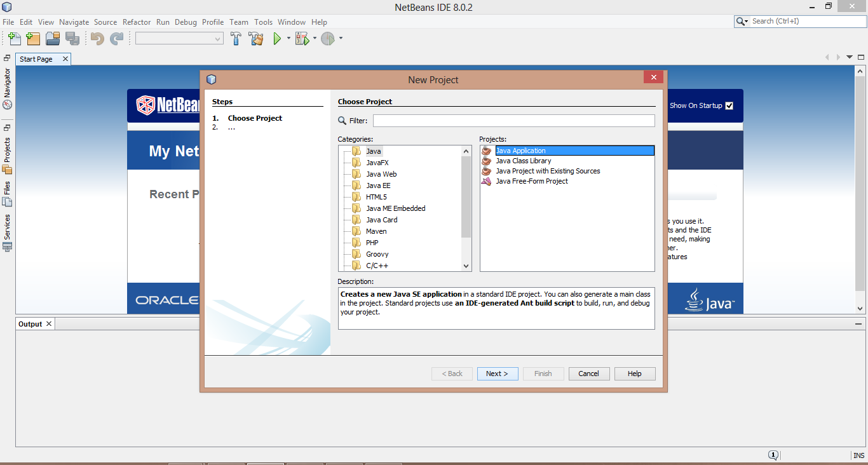The height and width of the screenshot is (465, 868).
Task: Toggle the Show On Startup checkbox
Action: tap(729, 105)
